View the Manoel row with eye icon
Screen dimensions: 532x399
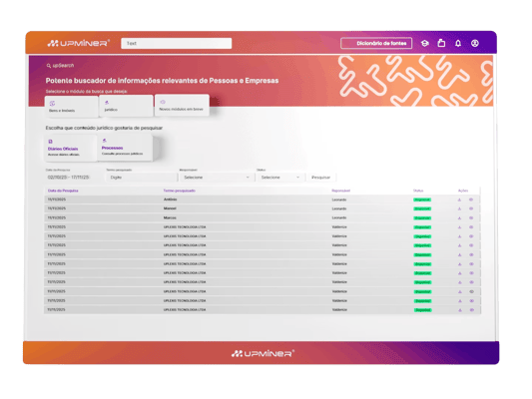tap(471, 208)
